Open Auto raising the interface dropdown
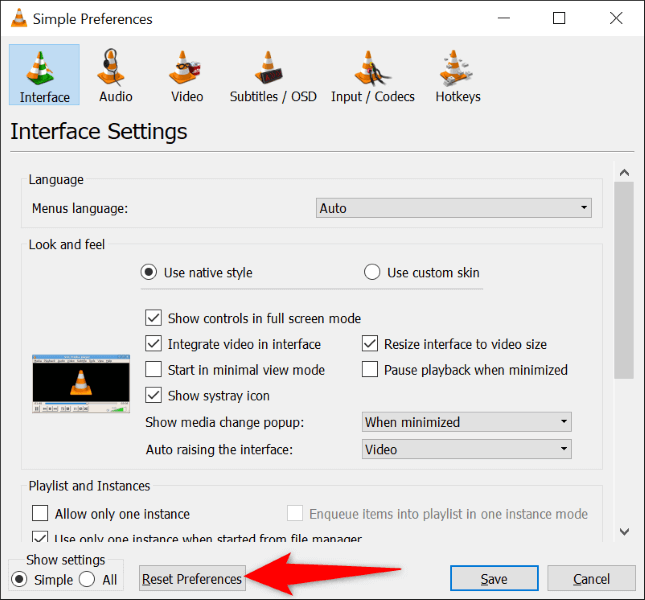This screenshot has width=645, height=600. pyautogui.click(x=466, y=449)
